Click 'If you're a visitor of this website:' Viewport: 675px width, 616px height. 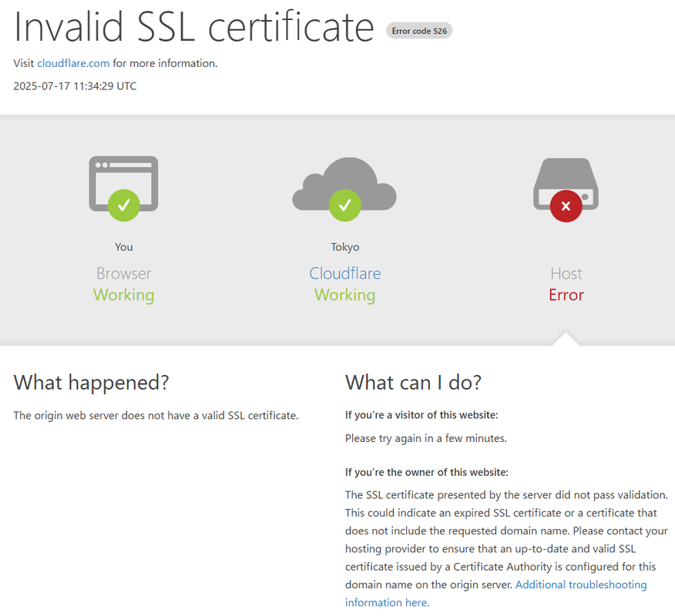coord(421,415)
